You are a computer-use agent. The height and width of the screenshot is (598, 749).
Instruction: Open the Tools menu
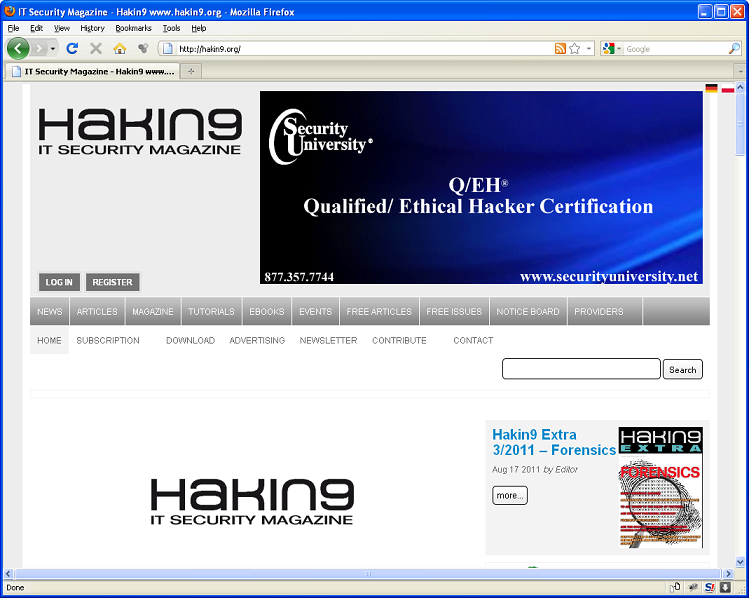(x=171, y=28)
